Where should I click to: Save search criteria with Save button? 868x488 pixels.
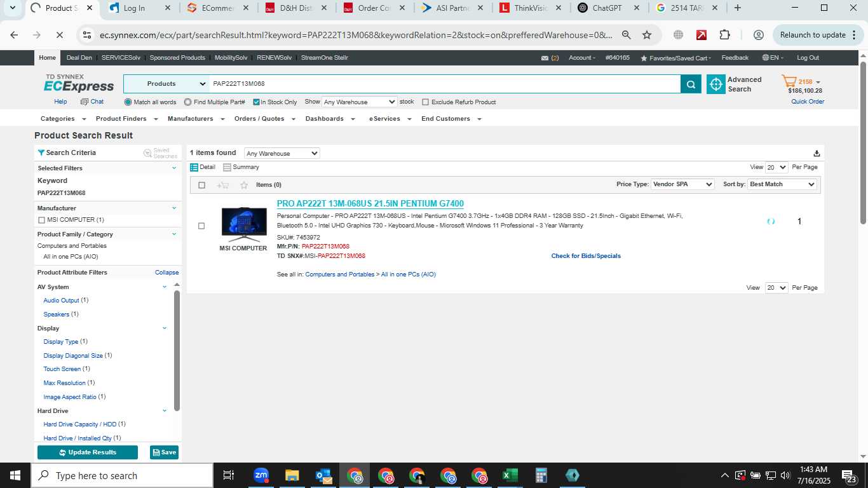click(x=164, y=452)
